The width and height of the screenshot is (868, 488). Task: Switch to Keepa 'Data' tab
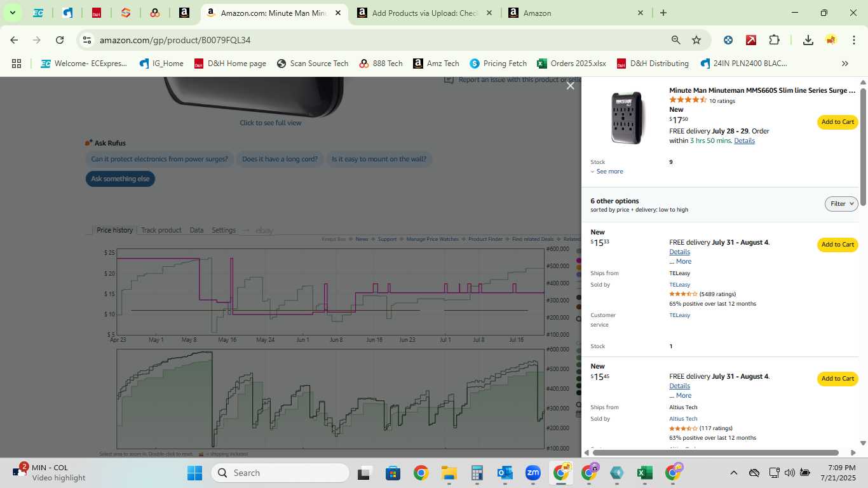coord(196,230)
